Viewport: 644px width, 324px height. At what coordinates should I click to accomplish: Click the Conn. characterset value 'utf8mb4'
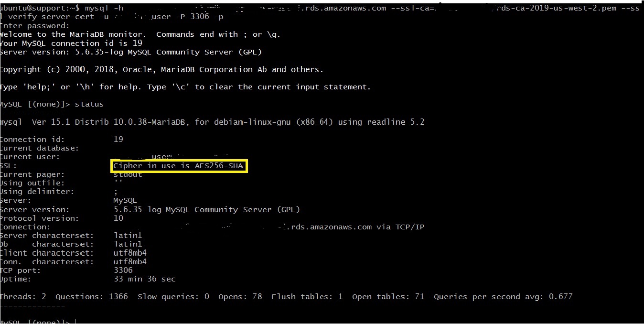coord(130,261)
